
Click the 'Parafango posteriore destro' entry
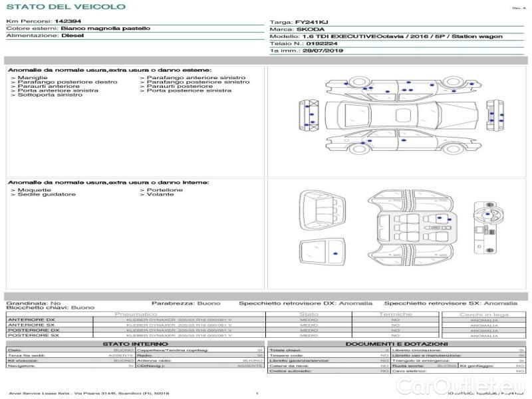(x=67, y=82)
